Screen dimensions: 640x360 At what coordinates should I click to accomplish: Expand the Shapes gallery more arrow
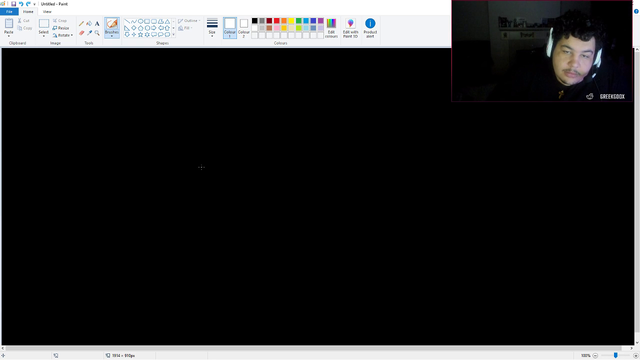click(173, 35)
